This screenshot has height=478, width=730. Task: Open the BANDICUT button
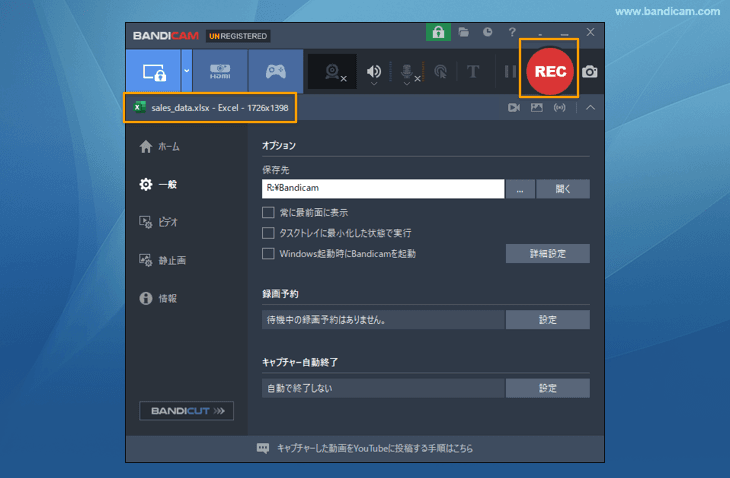186,411
